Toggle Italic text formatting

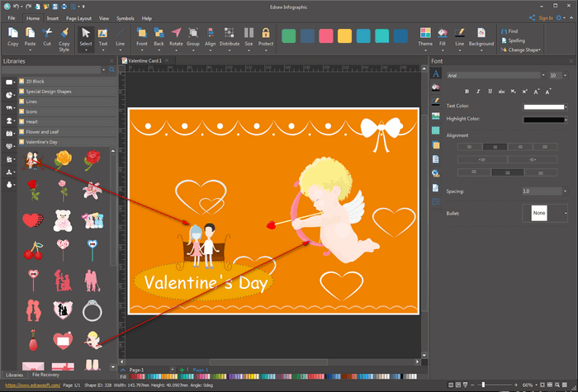click(479, 92)
